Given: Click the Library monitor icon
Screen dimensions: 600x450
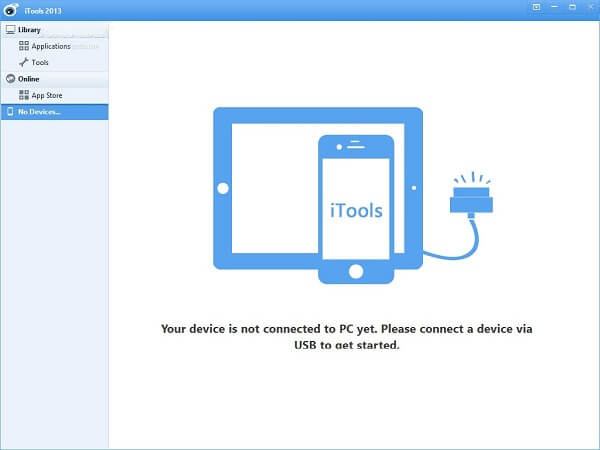Looking at the screenshot, I should click(11, 29).
